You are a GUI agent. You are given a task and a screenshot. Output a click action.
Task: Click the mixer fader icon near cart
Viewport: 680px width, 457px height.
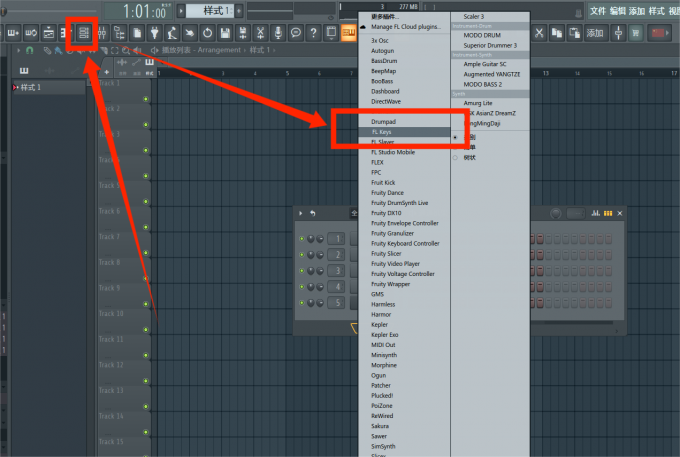point(618,33)
